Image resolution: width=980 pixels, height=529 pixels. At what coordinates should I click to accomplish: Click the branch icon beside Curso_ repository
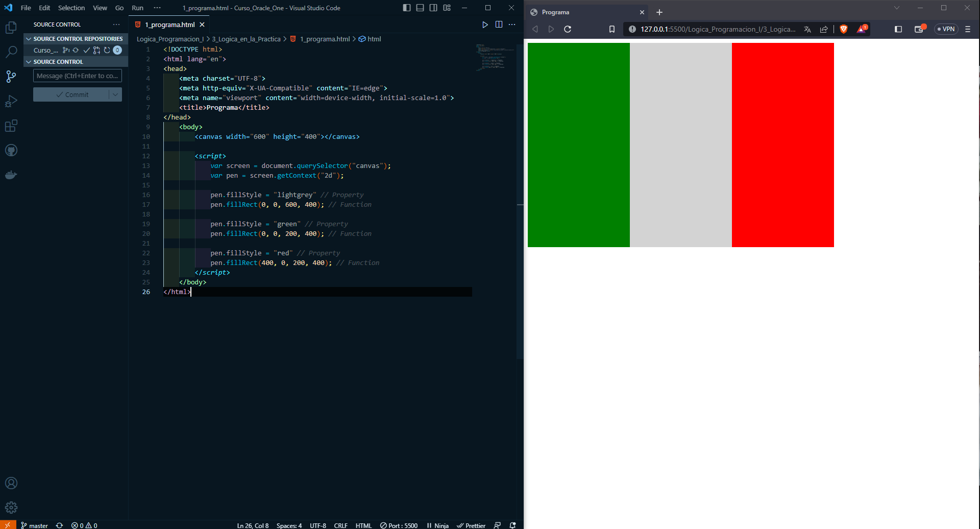coord(66,50)
